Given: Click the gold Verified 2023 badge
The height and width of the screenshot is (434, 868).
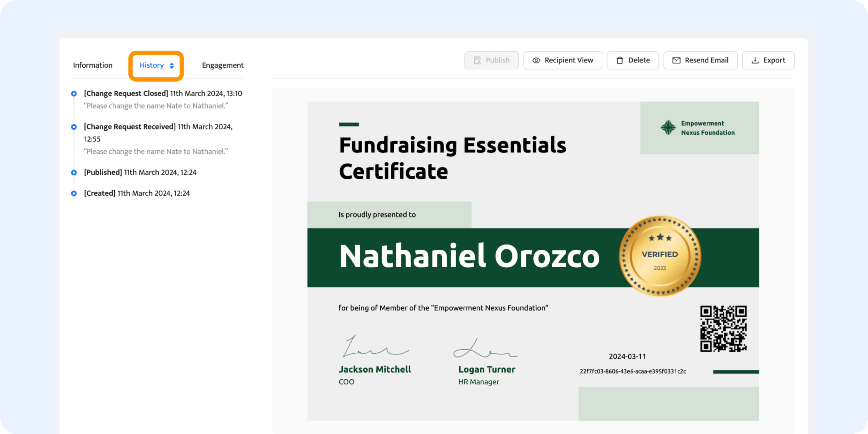Looking at the screenshot, I should pyautogui.click(x=660, y=256).
